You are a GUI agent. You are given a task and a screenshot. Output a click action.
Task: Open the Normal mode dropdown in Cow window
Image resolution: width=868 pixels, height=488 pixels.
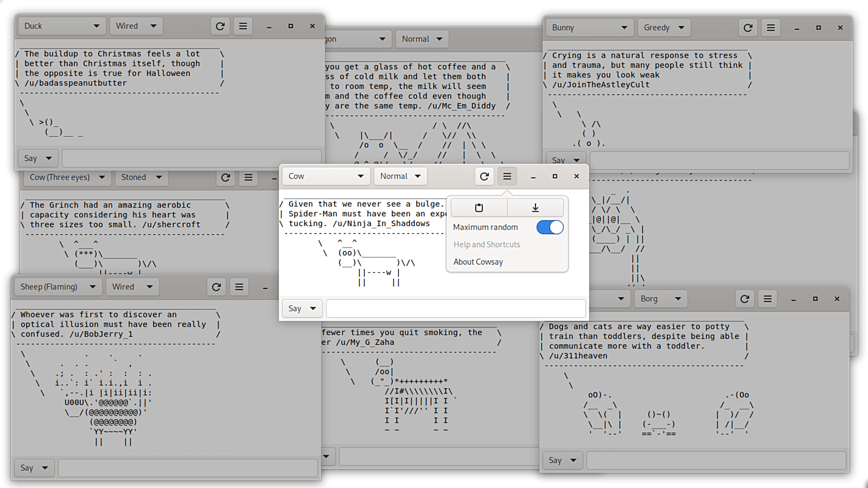coord(401,176)
